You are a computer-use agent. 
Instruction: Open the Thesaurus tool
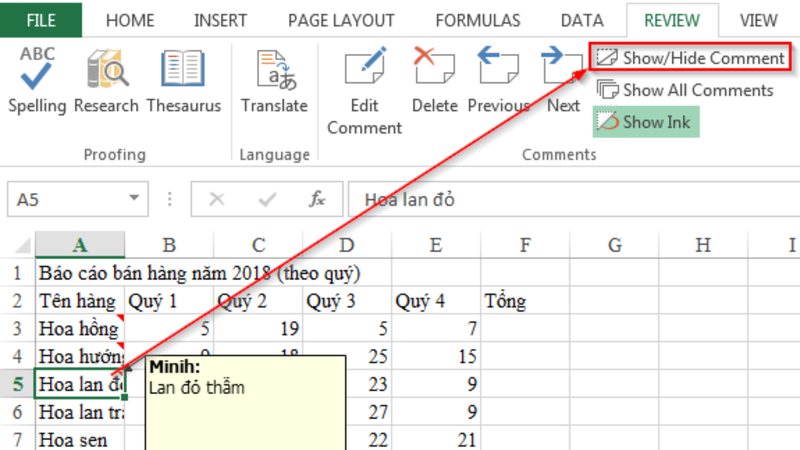pos(184,80)
